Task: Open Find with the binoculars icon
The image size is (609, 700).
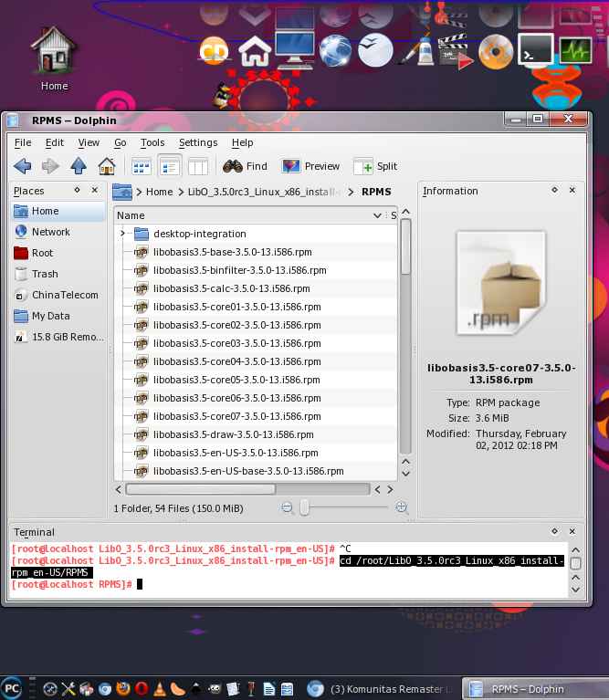Action: tap(245, 166)
